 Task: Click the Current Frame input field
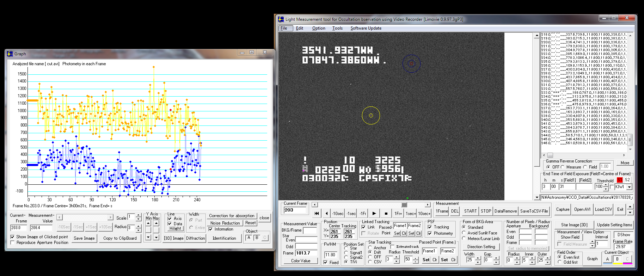click(295, 210)
